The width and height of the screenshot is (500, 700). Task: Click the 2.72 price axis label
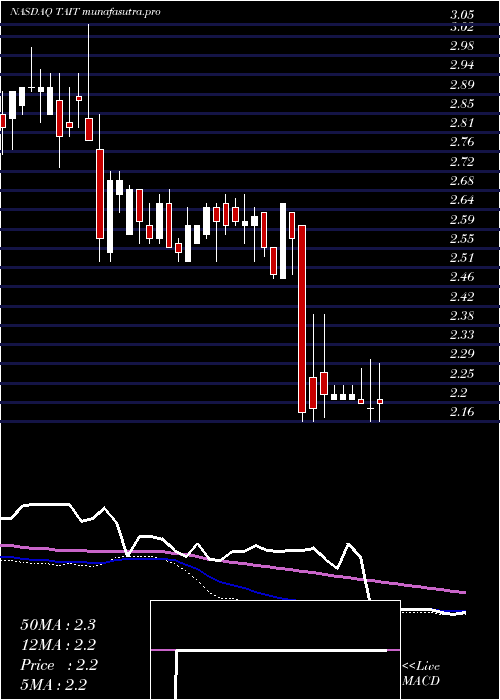[x=462, y=162]
